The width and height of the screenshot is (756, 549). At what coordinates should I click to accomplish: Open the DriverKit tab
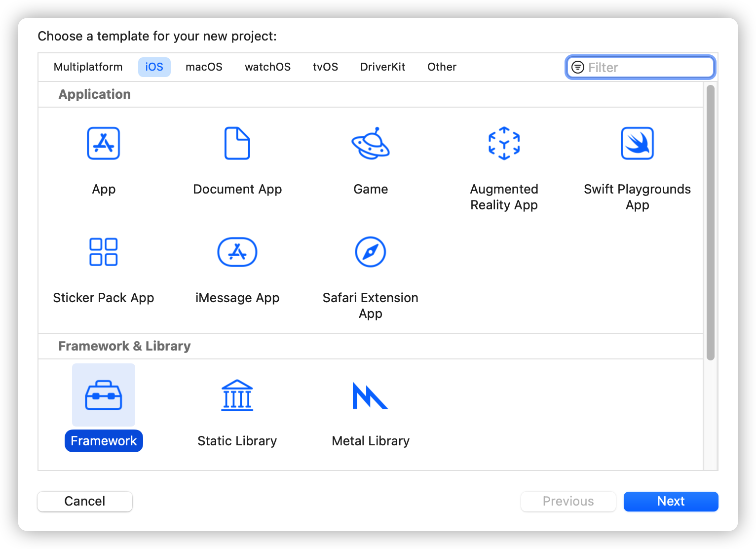[x=383, y=67]
